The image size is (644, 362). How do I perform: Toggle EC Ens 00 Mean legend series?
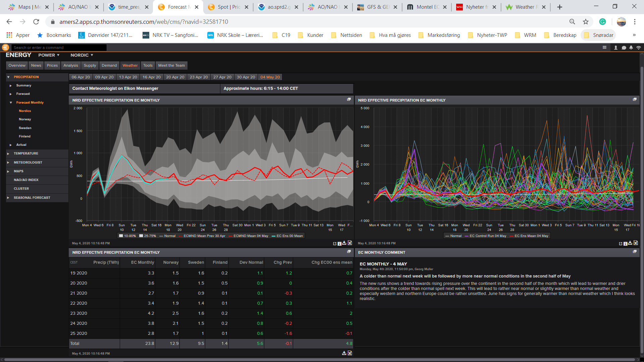point(287,236)
